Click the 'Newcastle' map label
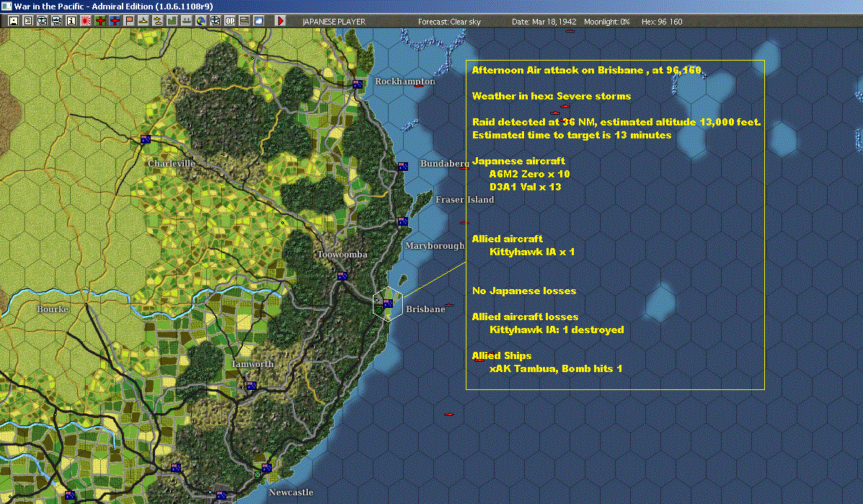 coord(291,492)
